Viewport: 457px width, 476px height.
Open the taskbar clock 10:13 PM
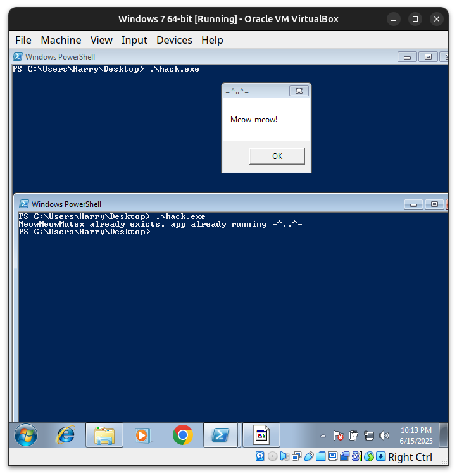pos(416,435)
